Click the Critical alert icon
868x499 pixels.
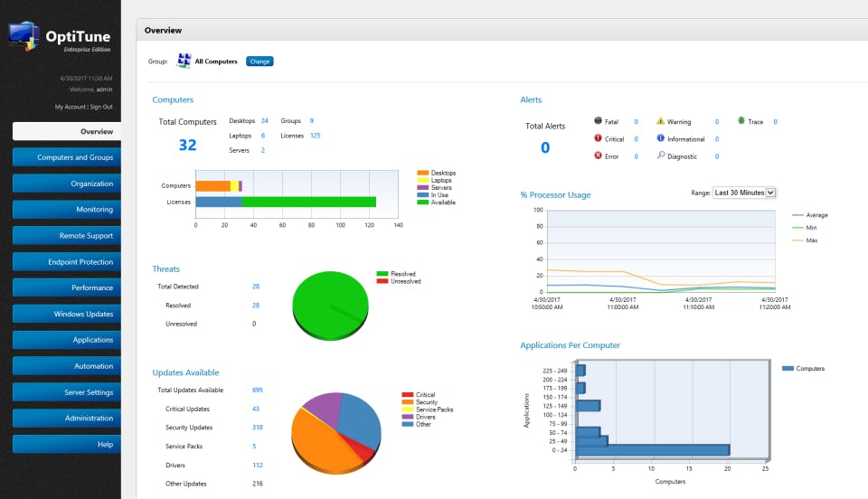[598, 138]
